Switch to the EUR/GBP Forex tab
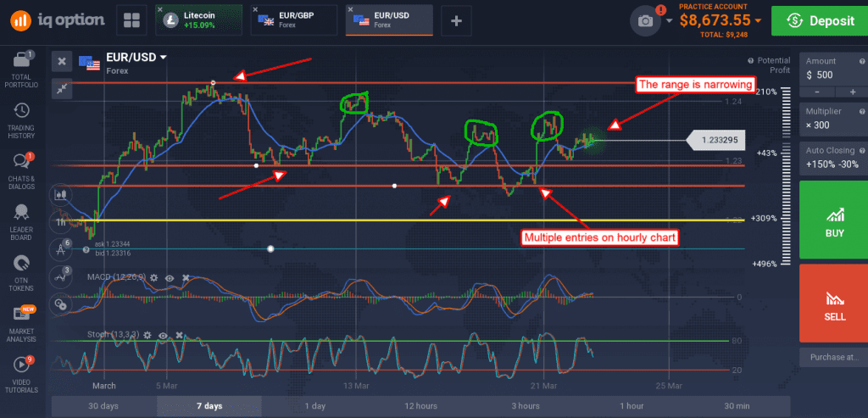 click(x=294, y=20)
